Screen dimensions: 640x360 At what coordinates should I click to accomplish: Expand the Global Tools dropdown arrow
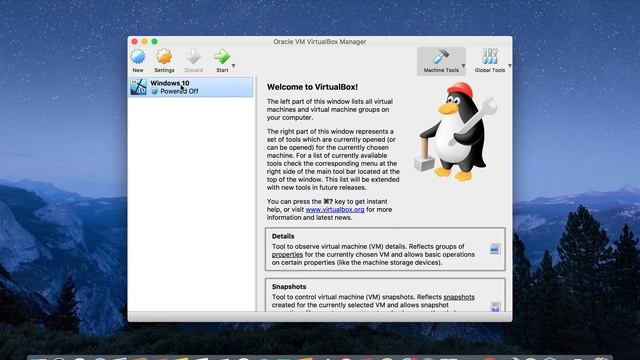pyautogui.click(x=509, y=66)
